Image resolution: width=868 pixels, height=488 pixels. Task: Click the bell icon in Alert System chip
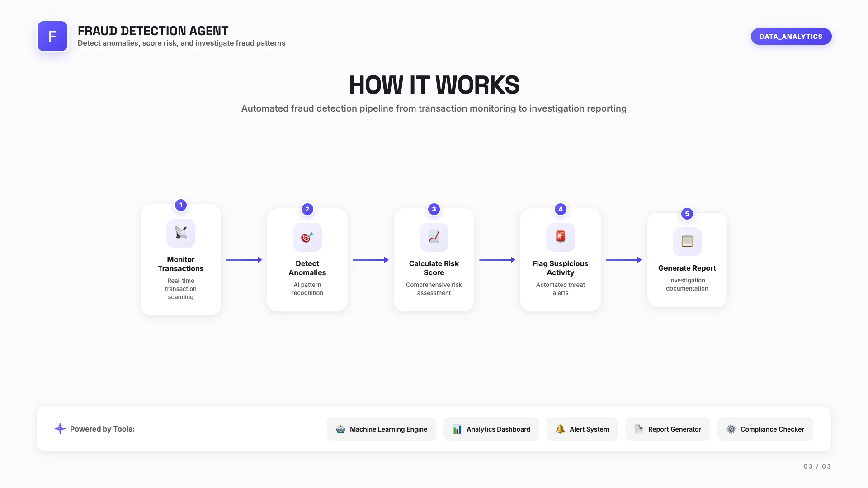[560, 429]
